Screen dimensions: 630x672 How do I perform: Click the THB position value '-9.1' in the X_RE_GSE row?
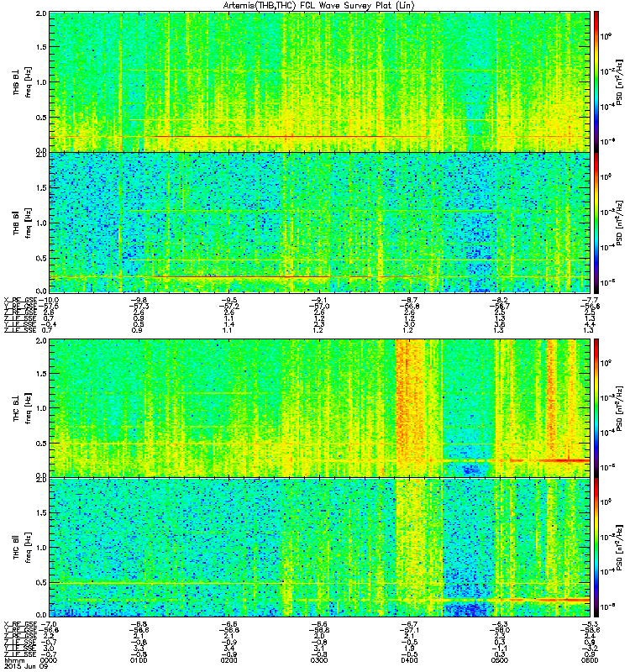pos(319,300)
